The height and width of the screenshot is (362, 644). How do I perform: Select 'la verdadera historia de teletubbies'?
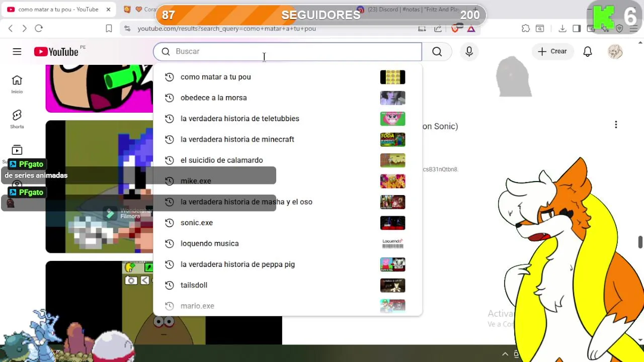(x=287, y=119)
